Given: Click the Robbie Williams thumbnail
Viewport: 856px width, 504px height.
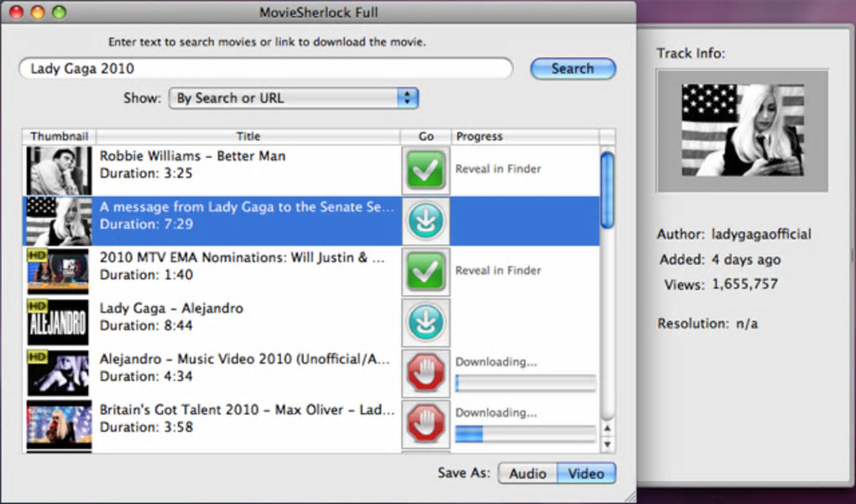Looking at the screenshot, I should click(x=59, y=170).
